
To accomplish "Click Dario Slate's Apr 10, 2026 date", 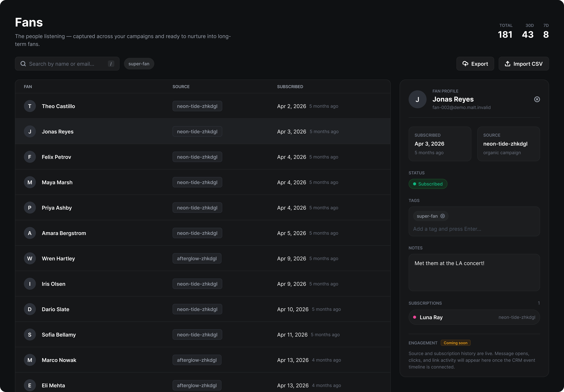I will (293, 309).
